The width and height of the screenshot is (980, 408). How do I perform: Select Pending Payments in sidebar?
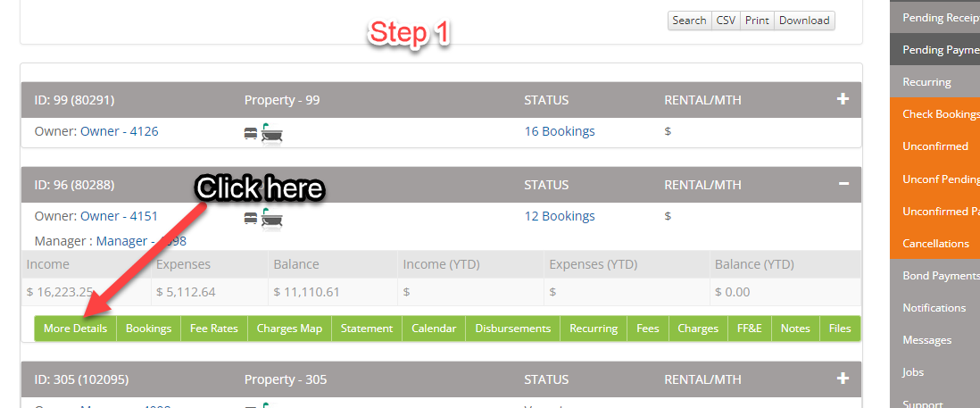click(935, 50)
